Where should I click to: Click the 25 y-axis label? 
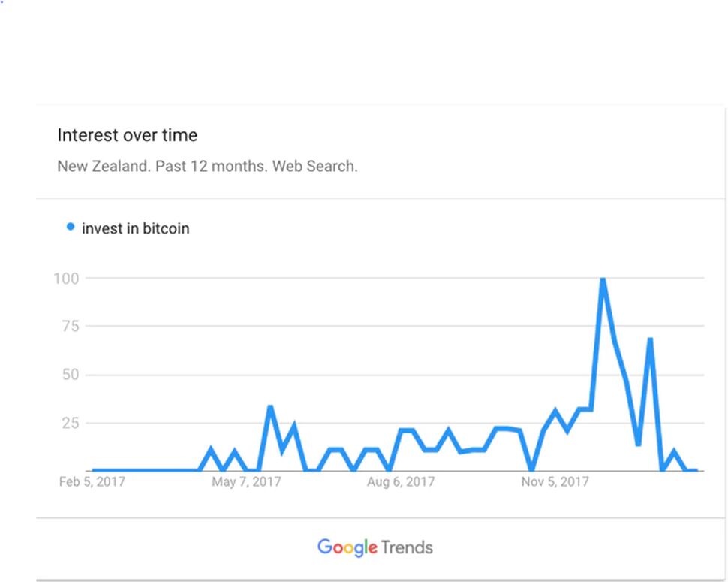(x=71, y=423)
